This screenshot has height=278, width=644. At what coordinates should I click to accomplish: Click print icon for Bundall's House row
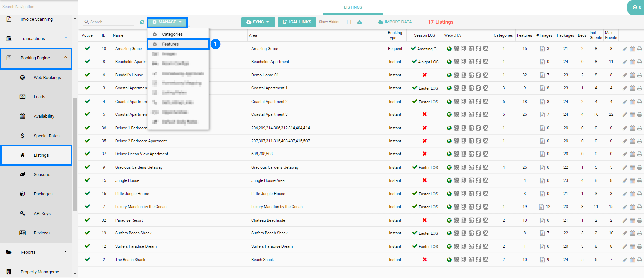click(x=639, y=75)
